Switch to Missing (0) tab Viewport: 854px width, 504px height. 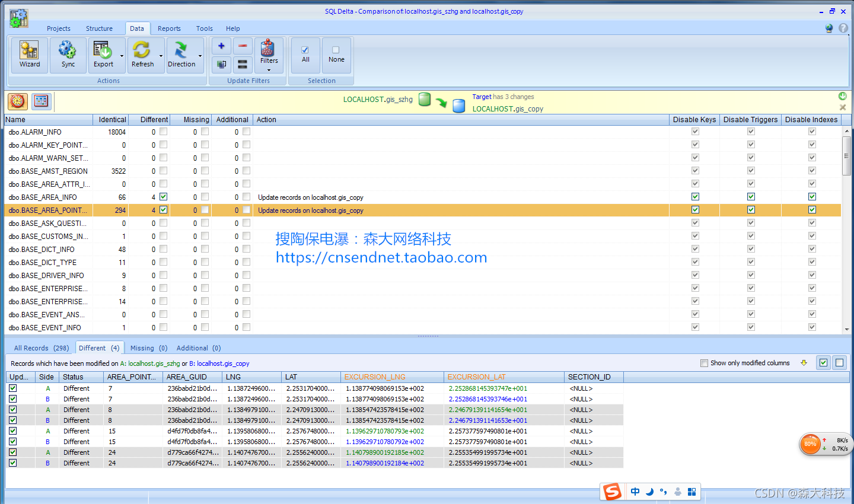149,348
